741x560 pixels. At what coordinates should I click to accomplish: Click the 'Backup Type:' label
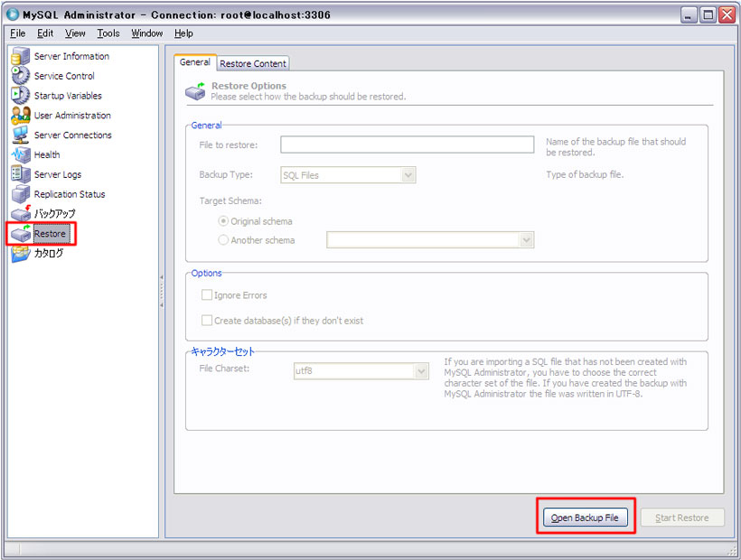click(x=226, y=174)
